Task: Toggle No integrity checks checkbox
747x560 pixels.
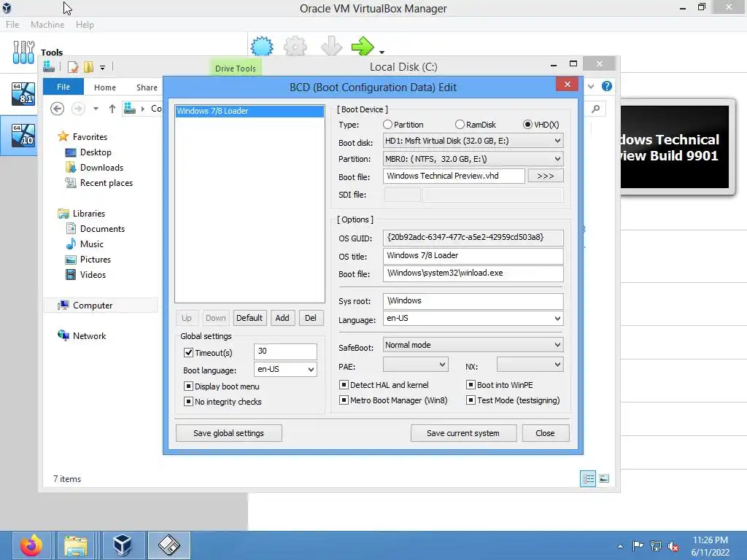Action: 188,402
